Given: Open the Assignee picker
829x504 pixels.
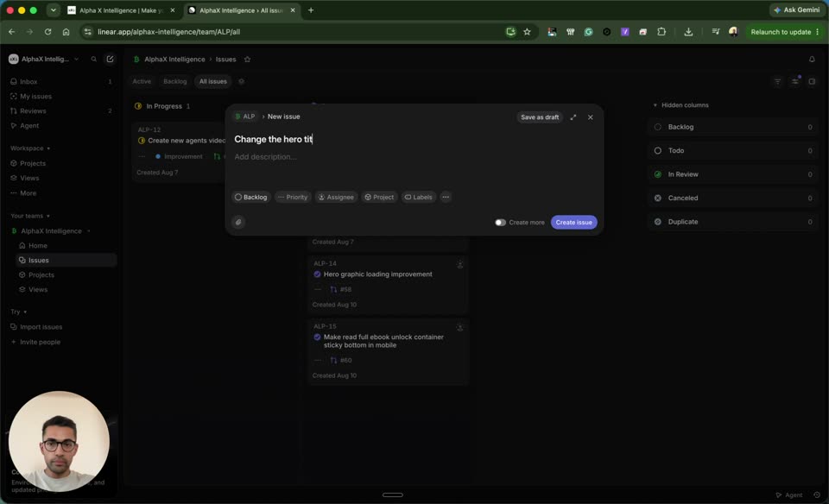Looking at the screenshot, I should tap(336, 197).
